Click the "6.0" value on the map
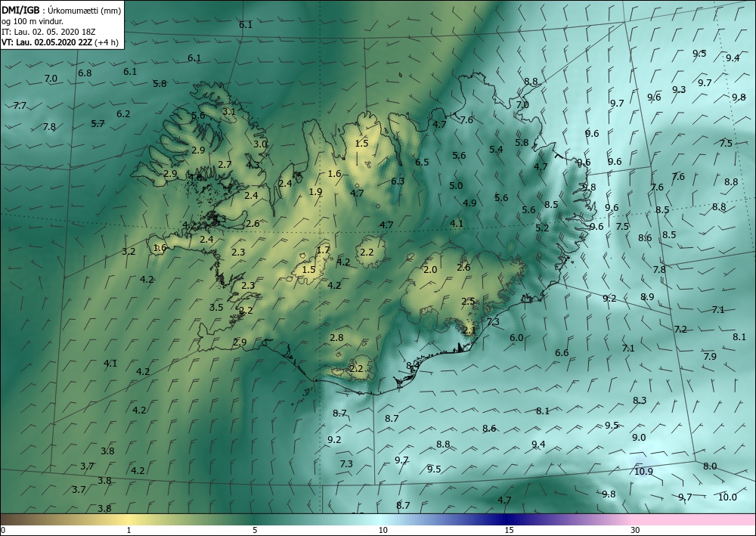The image size is (756, 536). [x=516, y=337]
